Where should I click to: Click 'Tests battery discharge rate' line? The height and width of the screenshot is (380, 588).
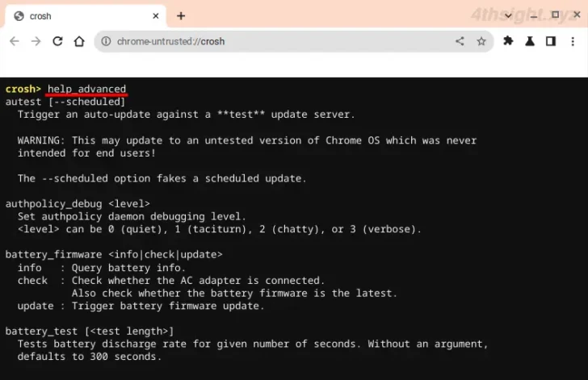coord(253,344)
